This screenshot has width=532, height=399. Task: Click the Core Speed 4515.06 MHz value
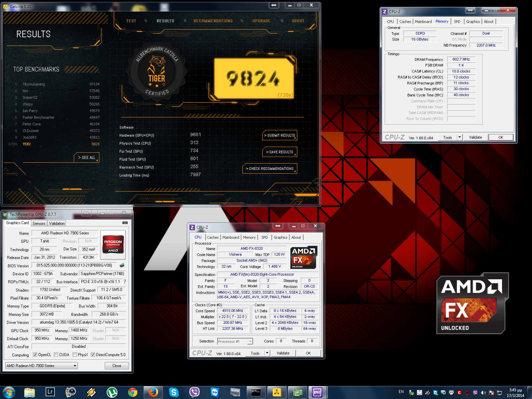(233, 311)
